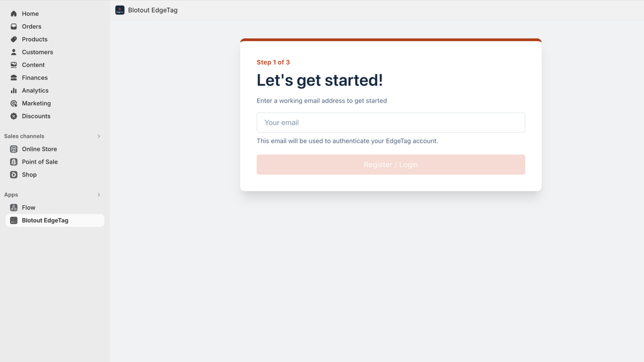Select the Orders icon in sidebar

point(14,26)
